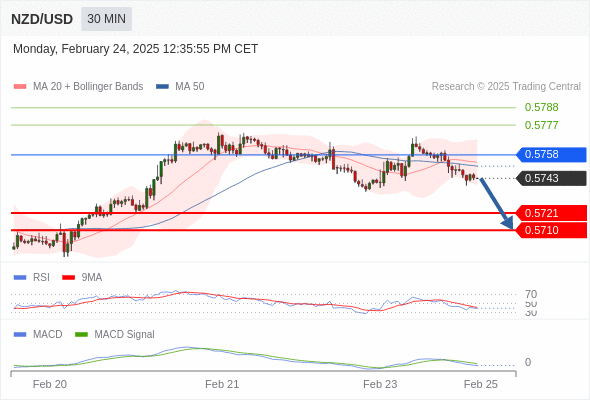590x400 pixels.
Task: Click the blue downward forecast arrow
Action: 497,204
